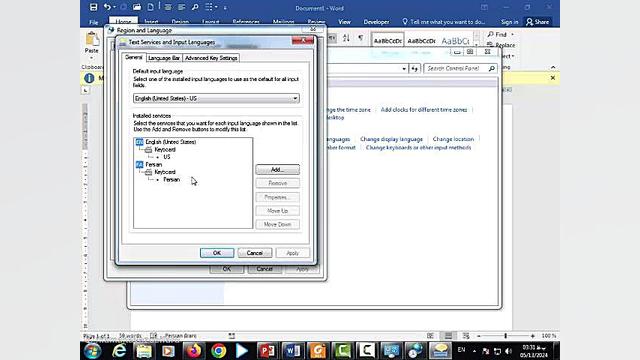Click OK in Text Services dialog
The width and height of the screenshot is (640, 360).
217,253
